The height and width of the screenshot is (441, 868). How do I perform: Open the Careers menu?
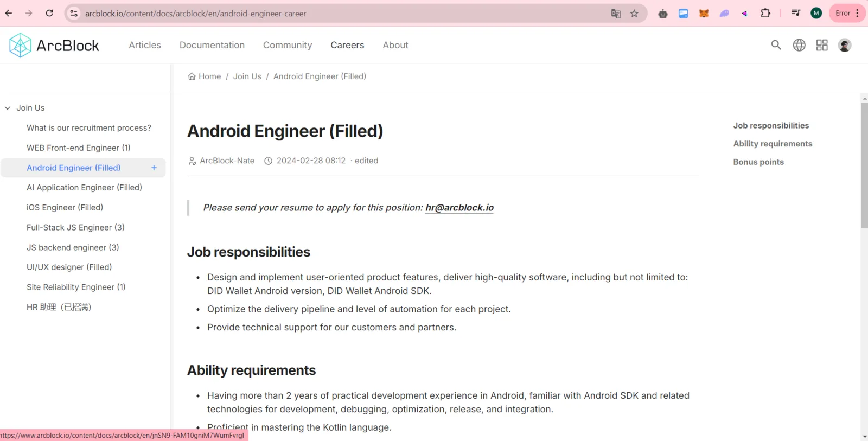[347, 45]
